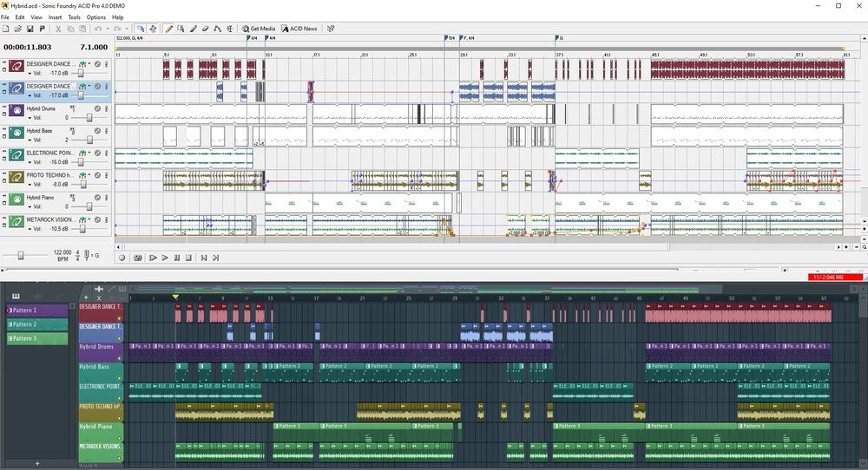Click the Get Media button
868x470 pixels.
[x=259, y=29]
